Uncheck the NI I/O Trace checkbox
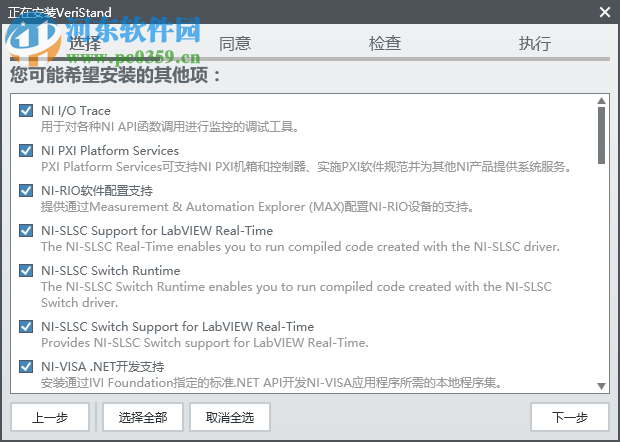The width and height of the screenshot is (620, 442). [26, 111]
